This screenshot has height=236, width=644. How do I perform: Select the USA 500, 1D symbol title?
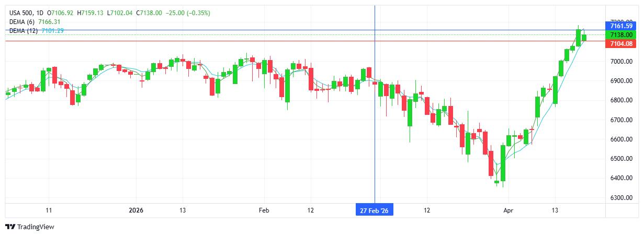(x=26, y=13)
